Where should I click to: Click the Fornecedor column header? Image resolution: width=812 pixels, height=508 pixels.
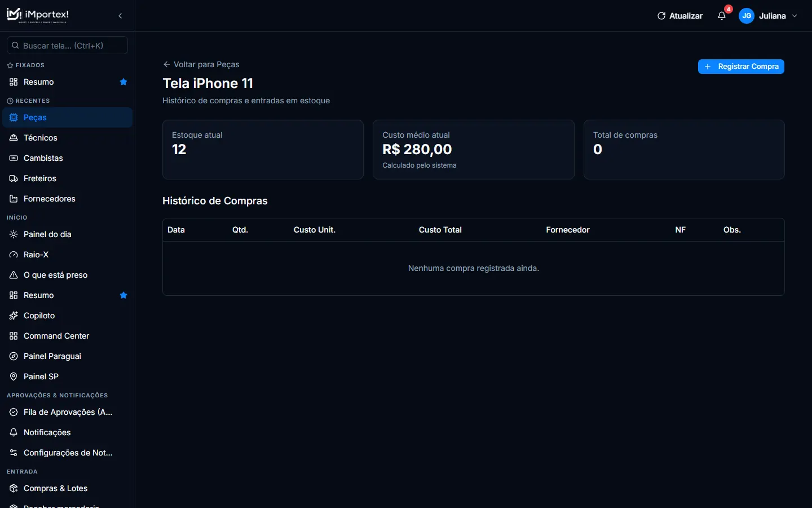[x=568, y=230]
